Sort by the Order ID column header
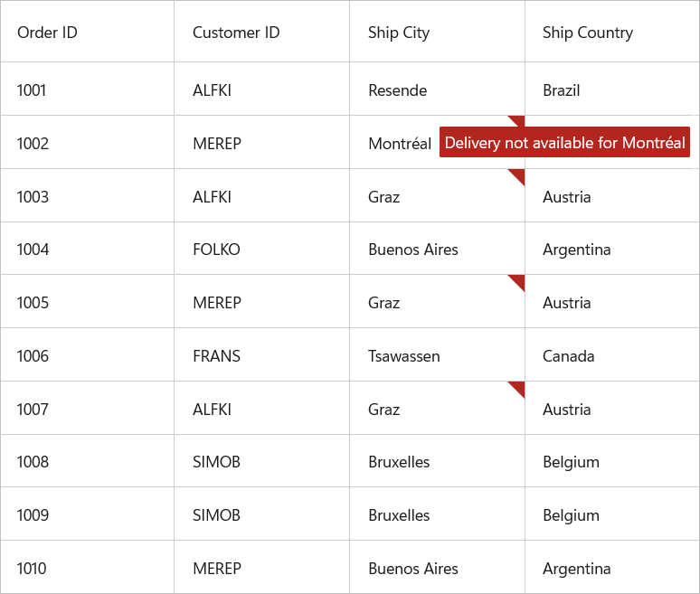The image size is (700, 594). point(47,33)
